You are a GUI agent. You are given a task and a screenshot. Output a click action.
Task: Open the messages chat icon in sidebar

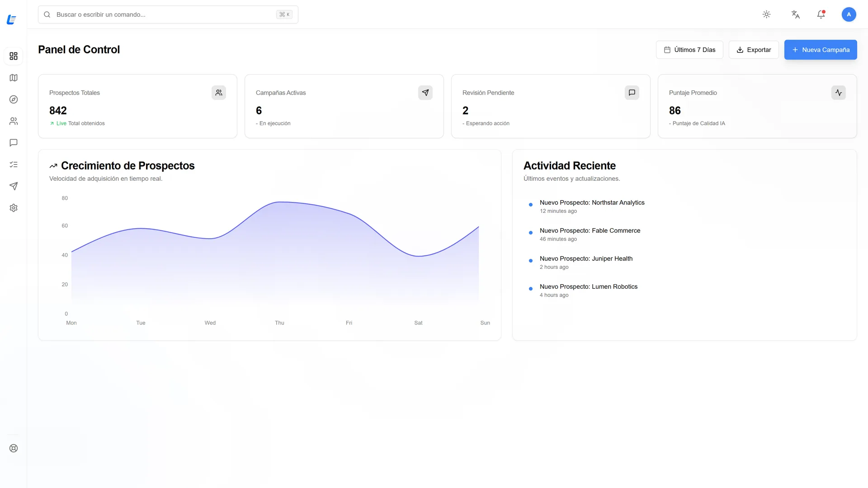click(14, 143)
